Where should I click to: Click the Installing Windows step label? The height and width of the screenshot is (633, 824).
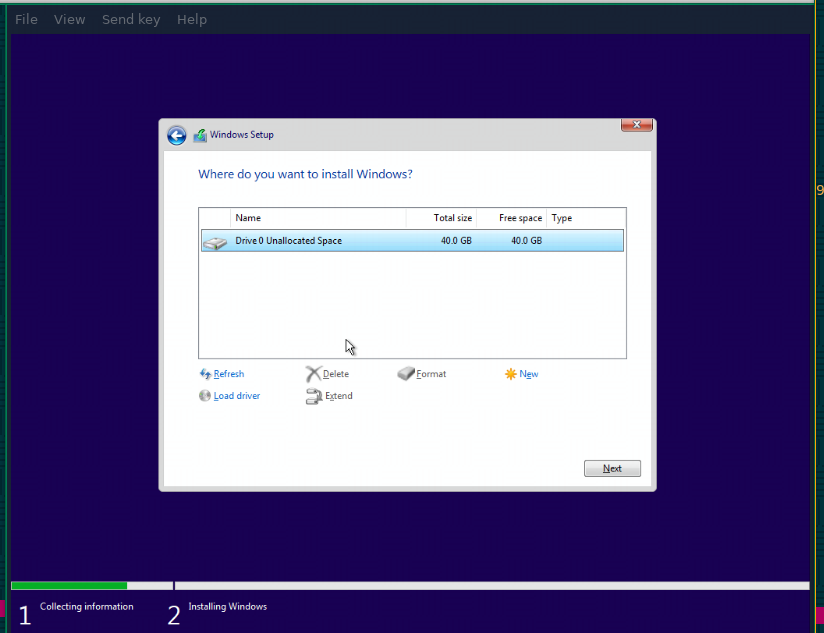coord(228,607)
